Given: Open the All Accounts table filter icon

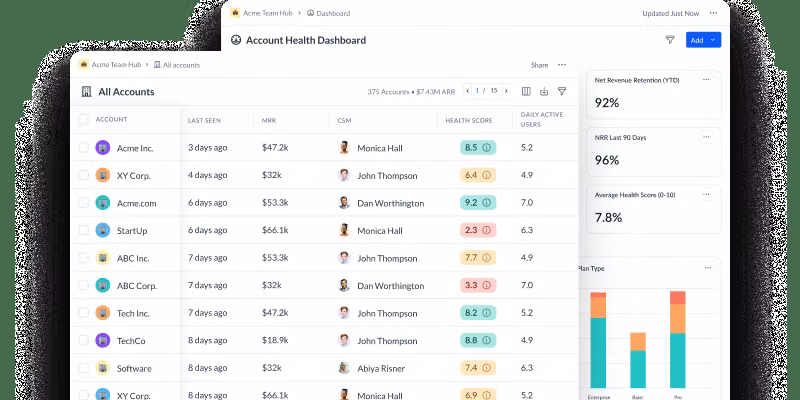Looking at the screenshot, I should 562,91.
